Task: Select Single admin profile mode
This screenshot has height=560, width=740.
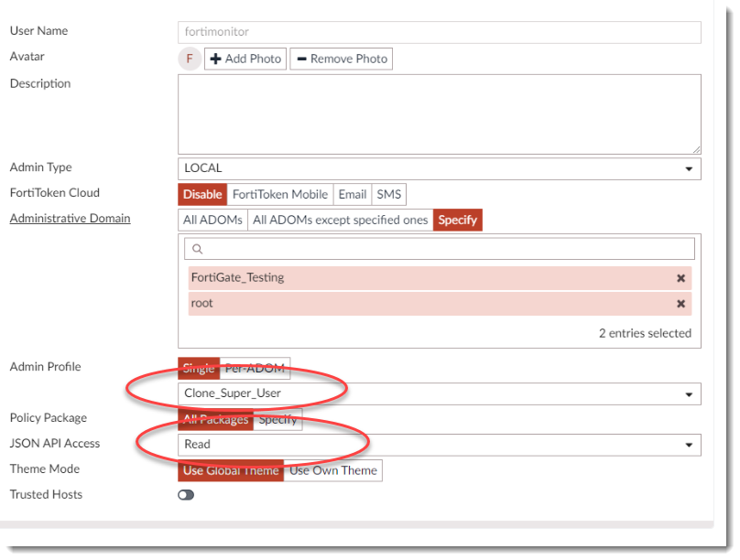Action: click(199, 368)
